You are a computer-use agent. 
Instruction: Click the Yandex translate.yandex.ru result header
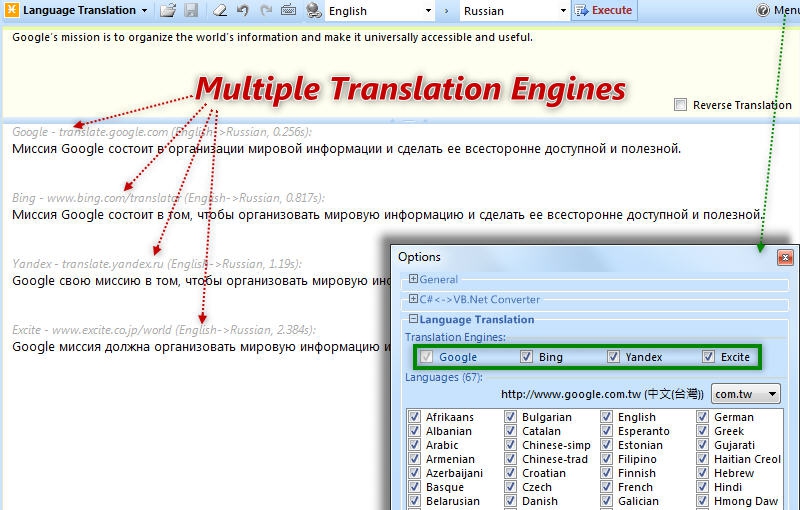(157, 264)
